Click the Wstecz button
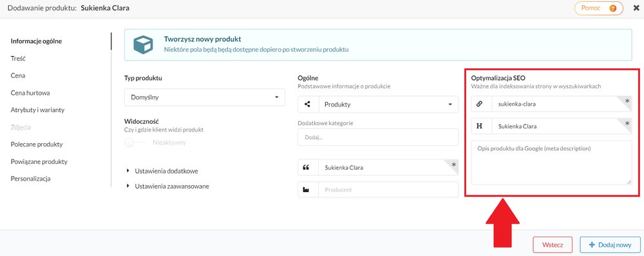The height and width of the screenshot is (256, 644). [x=553, y=244]
